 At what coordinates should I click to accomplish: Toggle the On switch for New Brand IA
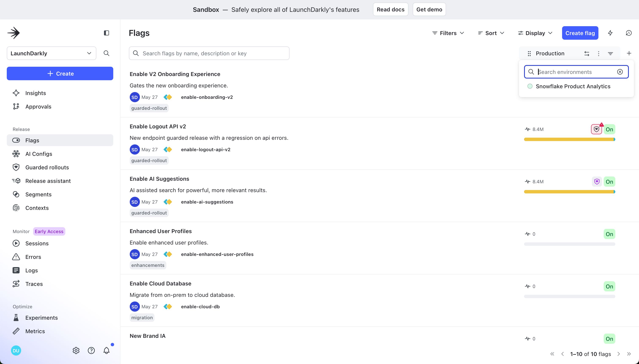pyautogui.click(x=609, y=339)
